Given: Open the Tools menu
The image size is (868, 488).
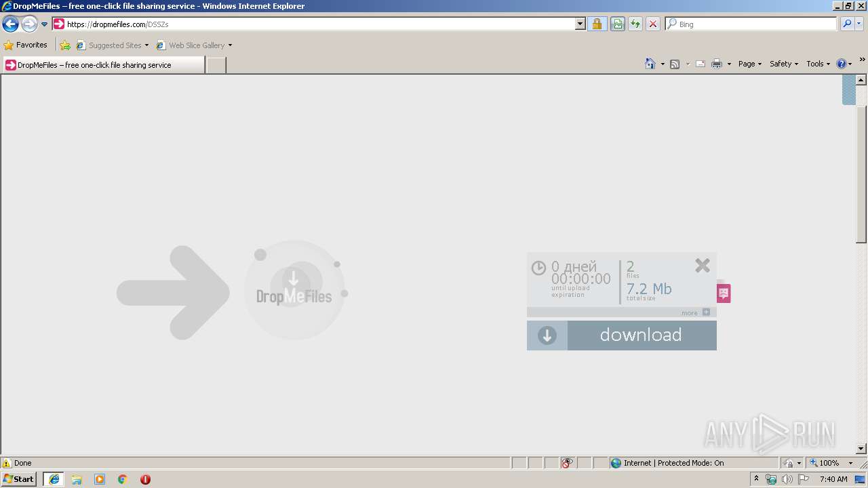Looking at the screenshot, I should point(818,64).
